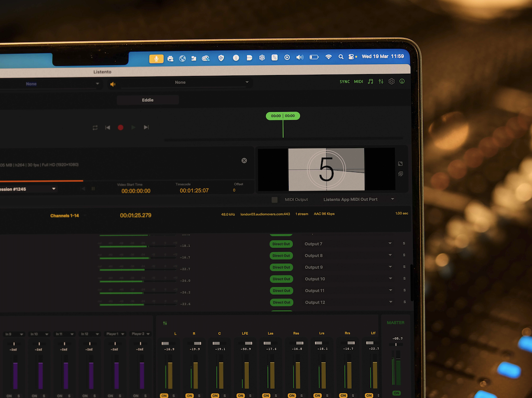Click the SYNC label in the top bar
The width and height of the screenshot is (532, 398).
344,81
